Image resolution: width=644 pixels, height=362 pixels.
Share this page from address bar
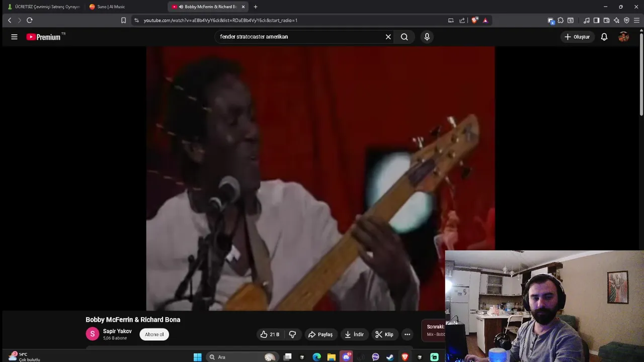pyautogui.click(x=462, y=20)
